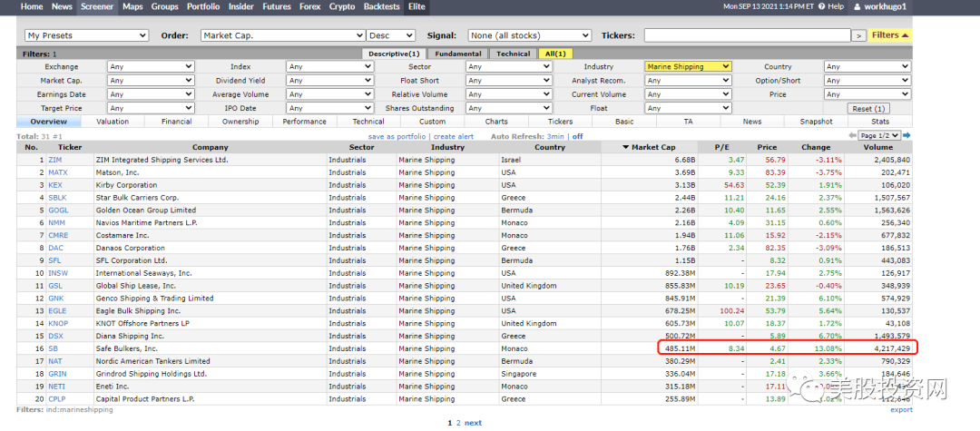Switch to Fundamental filter tab
This screenshot has height=431, width=980.
(458, 54)
